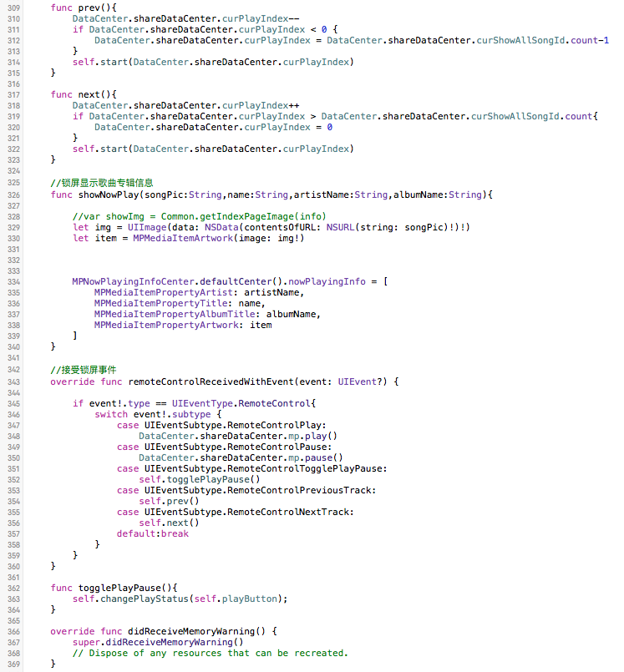Click self.start call inside prev()
Screen dimensions: 624x672
click(213, 62)
